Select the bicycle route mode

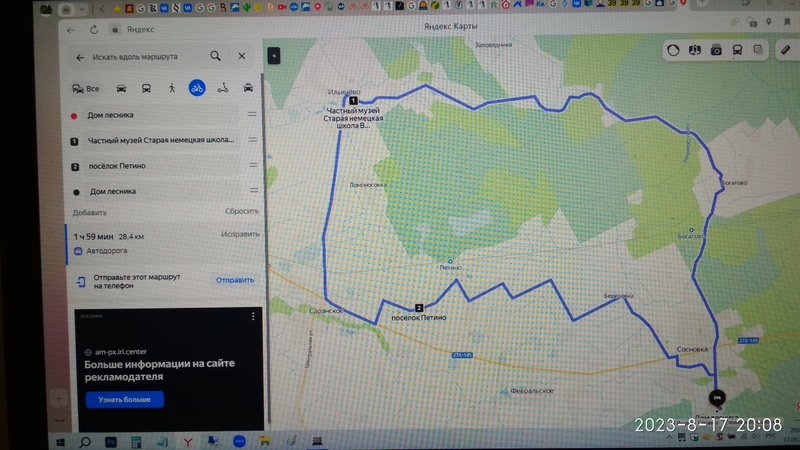(197, 88)
